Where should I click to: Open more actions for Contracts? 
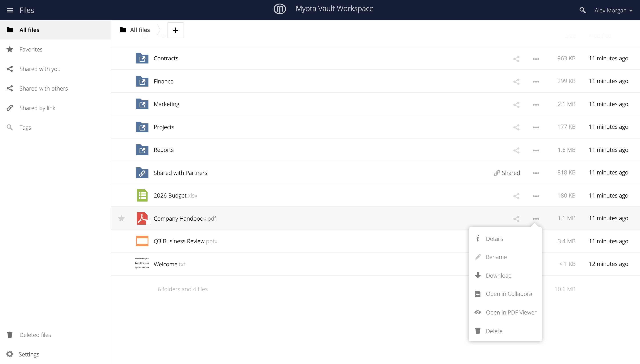click(x=536, y=59)
